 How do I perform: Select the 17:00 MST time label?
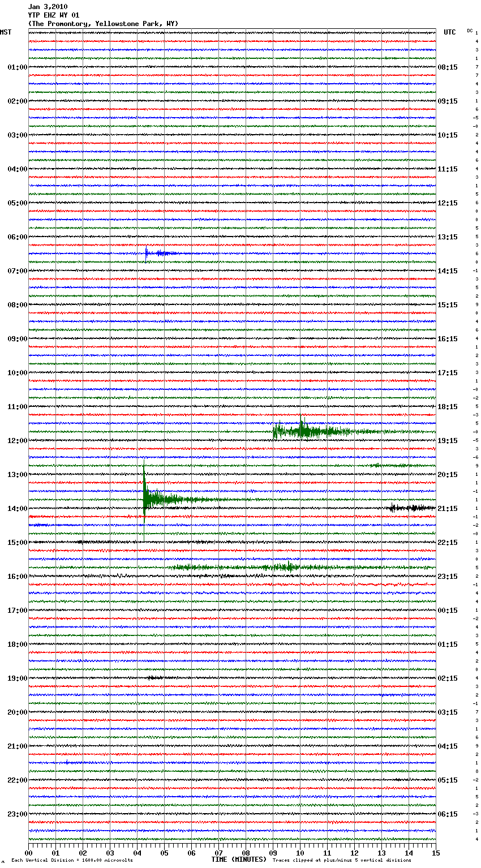(18, 611)
